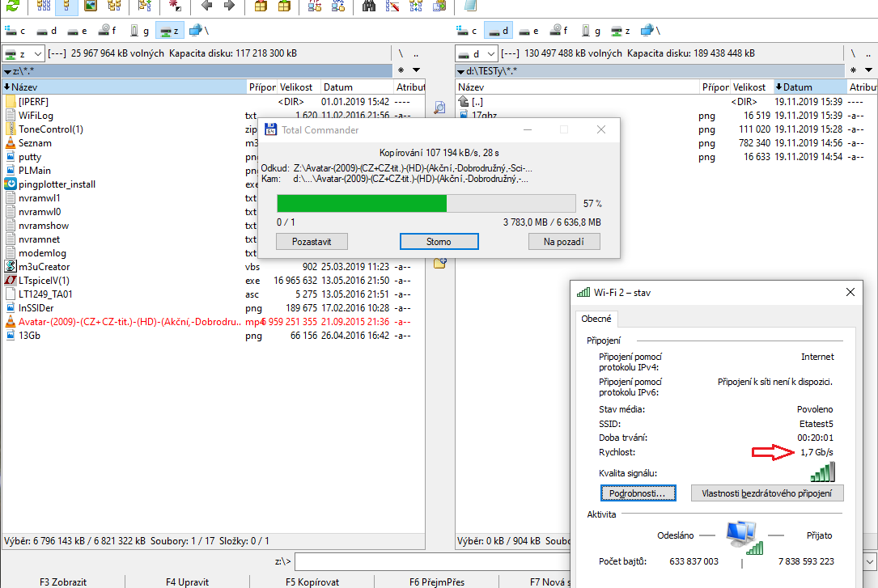The width and height of the screenshot is (878, 588).
Task: Click F6 PřejmPřes function button
Action: tap(437, 582)
